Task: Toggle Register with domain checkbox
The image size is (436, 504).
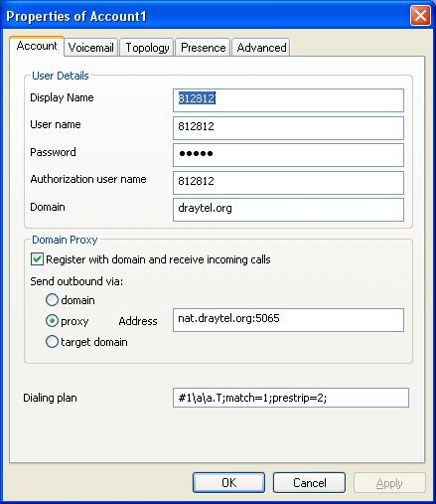Action: 37,259
